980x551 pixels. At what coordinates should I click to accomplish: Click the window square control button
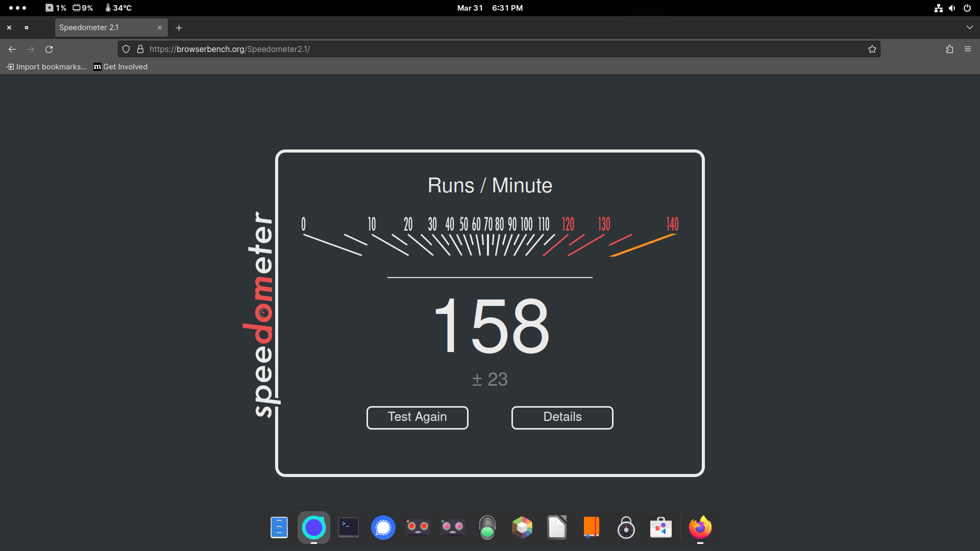pos(27,28)
